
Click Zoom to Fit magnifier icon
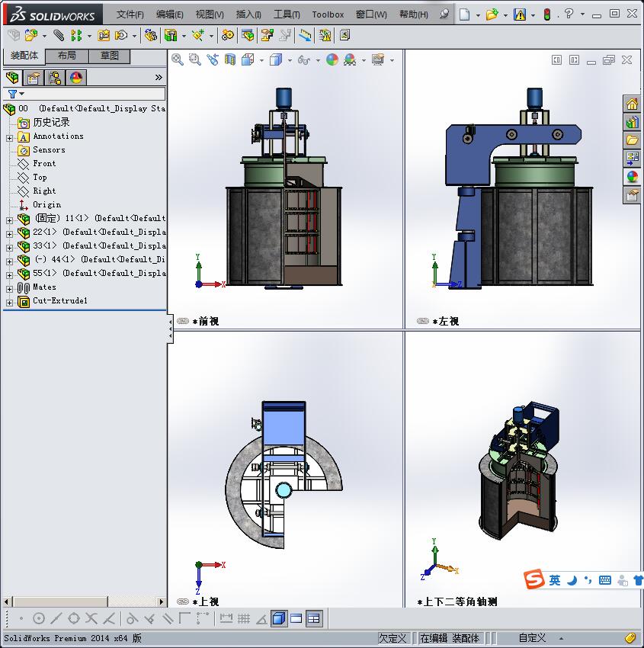pos(177,59)
